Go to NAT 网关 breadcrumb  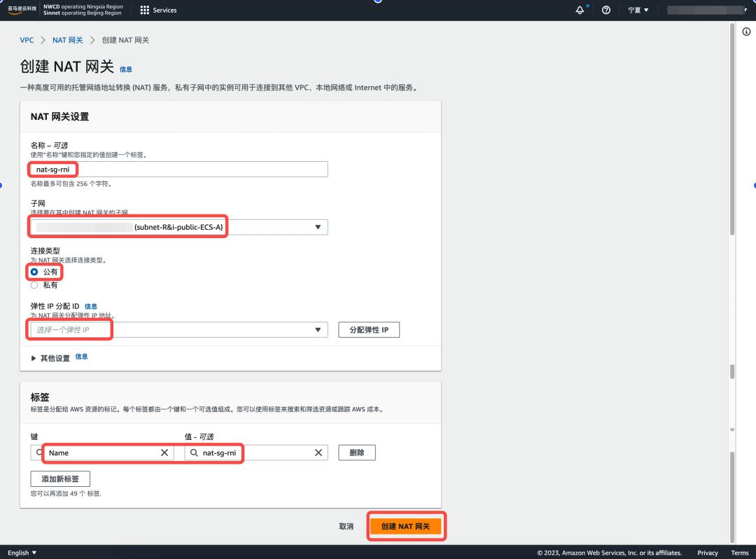click(67, 40)
